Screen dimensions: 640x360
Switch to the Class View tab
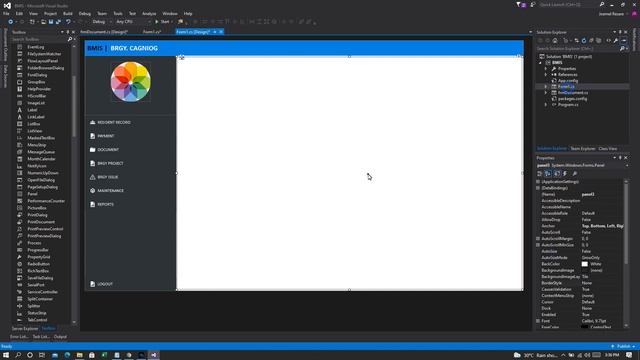coord(608,149)
